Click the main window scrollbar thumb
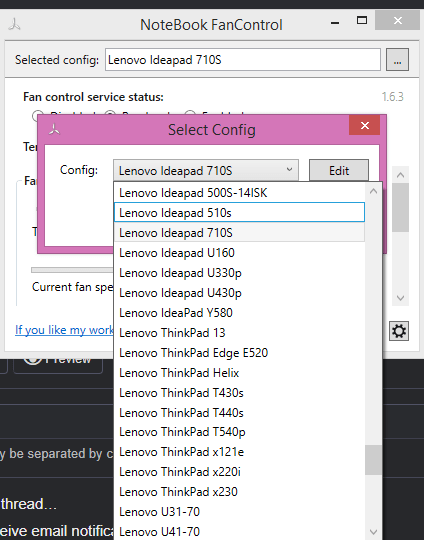This screenshot has height=540, width=424. (400, 208)
